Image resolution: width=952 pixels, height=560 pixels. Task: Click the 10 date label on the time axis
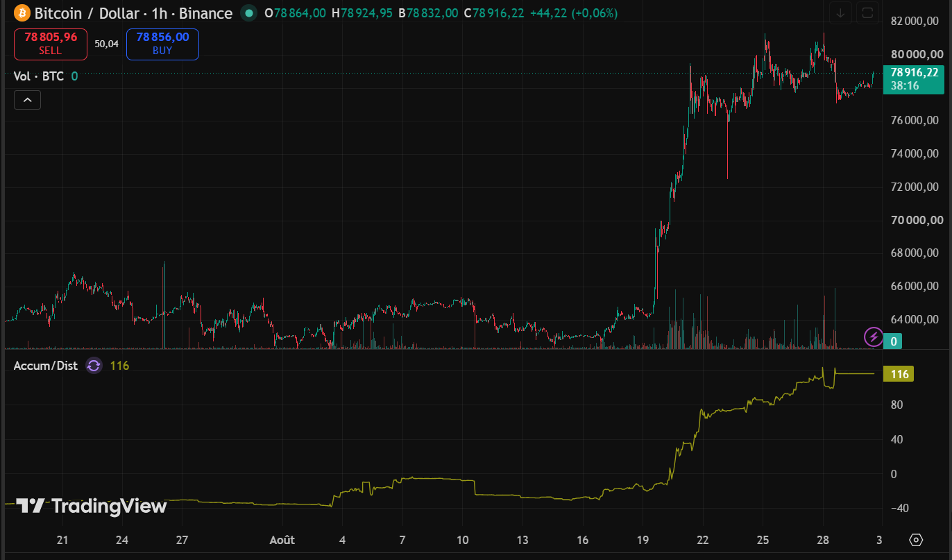[x=463, y=540]
